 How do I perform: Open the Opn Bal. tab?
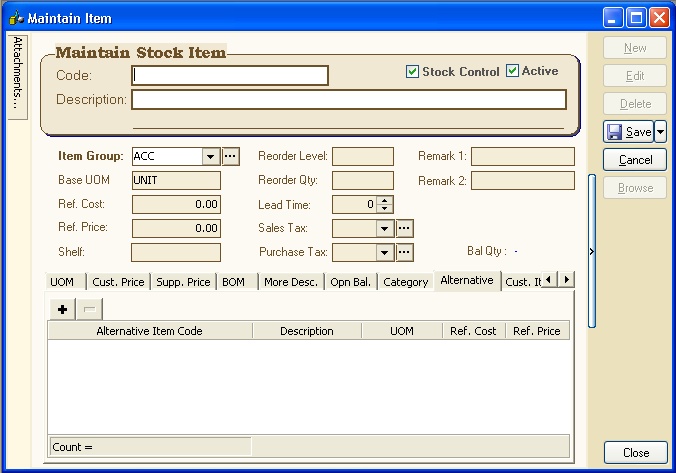pyautogui.click(x=351, y=282)
